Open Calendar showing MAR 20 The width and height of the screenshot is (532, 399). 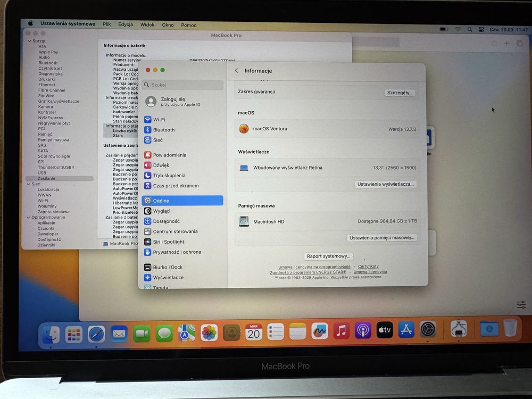point(253,332)
